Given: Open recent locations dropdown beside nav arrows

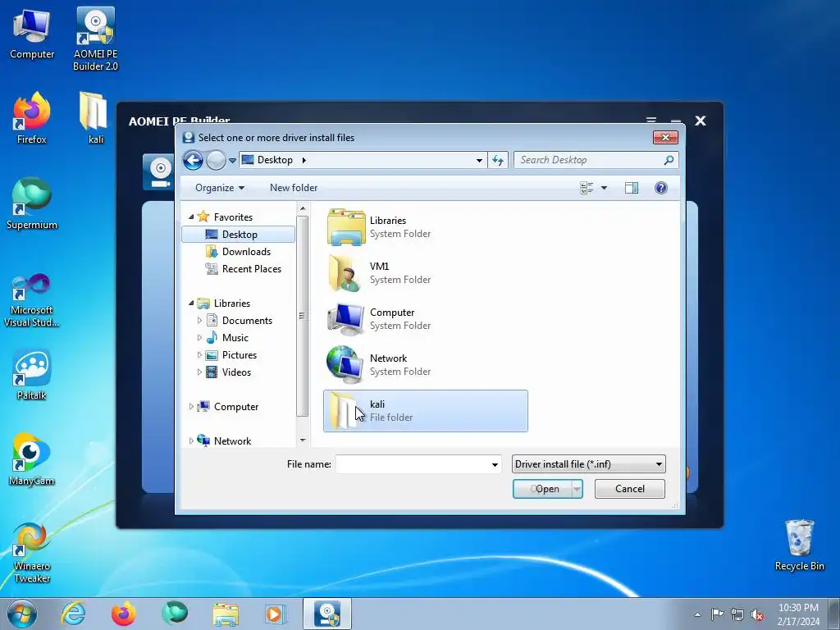Looking at the screenshot, I should pyautogui.click(x=232, y=160).
